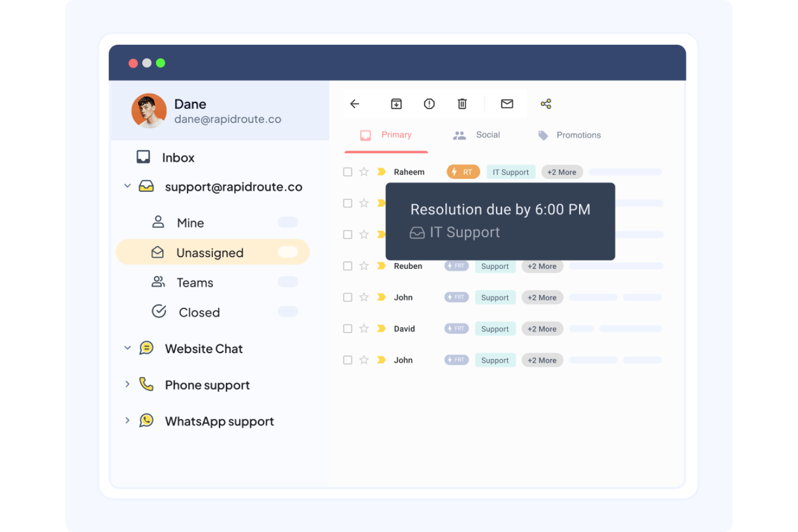
Task: View the Closed conversations list
Action: pos(198,312)
